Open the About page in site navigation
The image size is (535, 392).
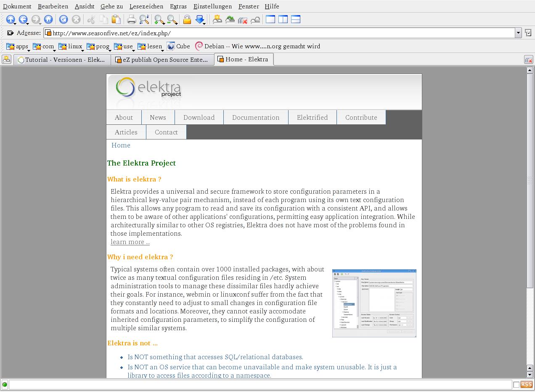click(124, 117)
